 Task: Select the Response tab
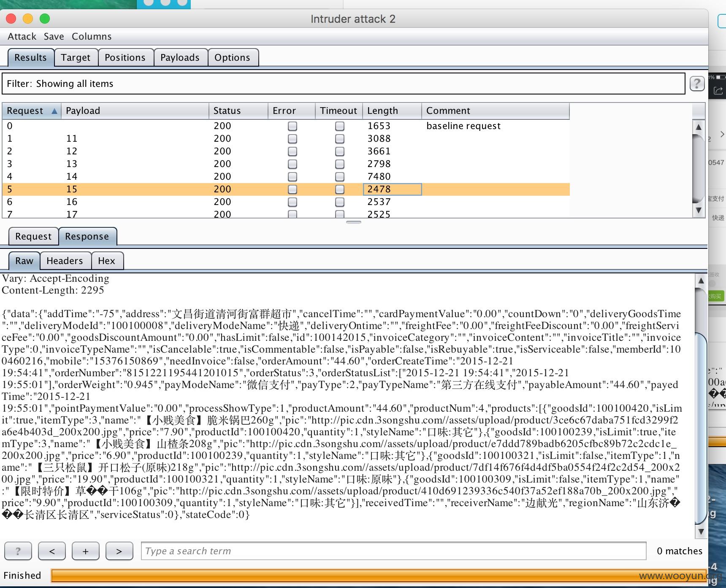[x=87, y=236]
